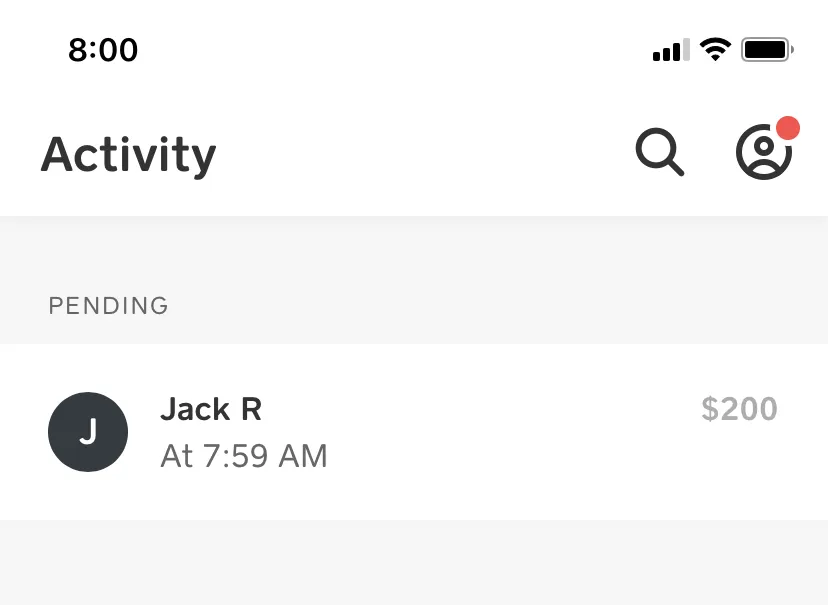
Task: Tap the 8:00 status bar clock
Action: (103, 50)
